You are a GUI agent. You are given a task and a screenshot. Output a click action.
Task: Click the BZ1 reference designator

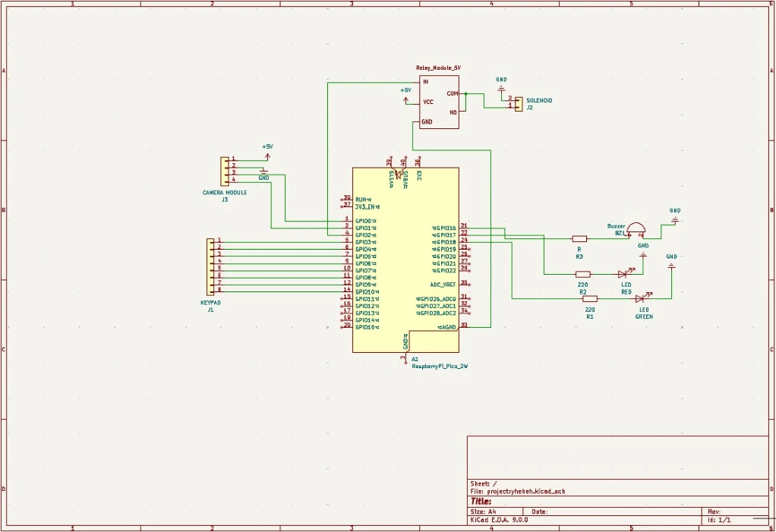click(620, 232)
